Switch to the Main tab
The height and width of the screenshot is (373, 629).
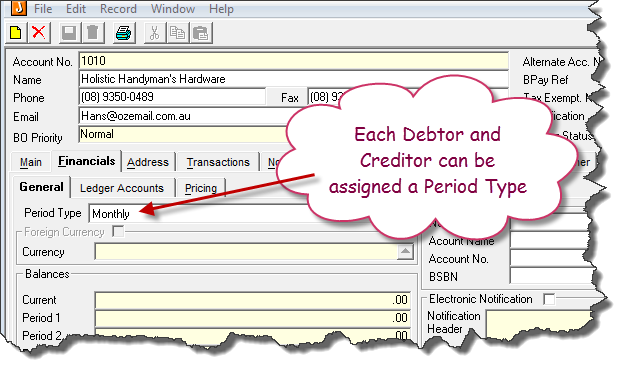click(x=31, y=162)
